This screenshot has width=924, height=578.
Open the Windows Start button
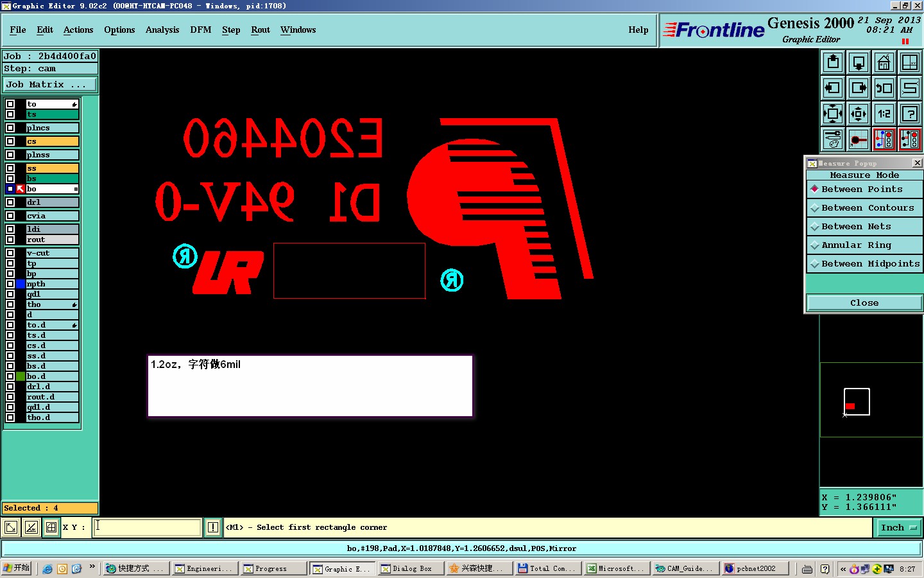click(x=17, y=568)
